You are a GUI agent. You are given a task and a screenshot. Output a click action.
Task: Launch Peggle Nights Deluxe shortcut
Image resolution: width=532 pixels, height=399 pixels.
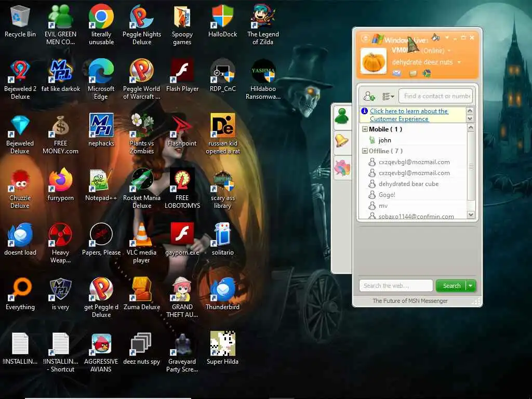(x=142, y=25)
